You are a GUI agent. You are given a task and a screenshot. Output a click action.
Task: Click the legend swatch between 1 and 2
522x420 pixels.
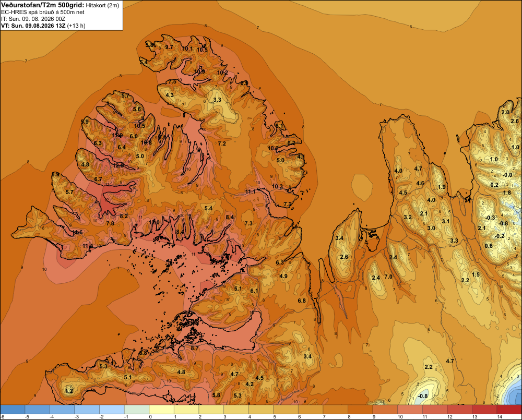pos(186,410)
